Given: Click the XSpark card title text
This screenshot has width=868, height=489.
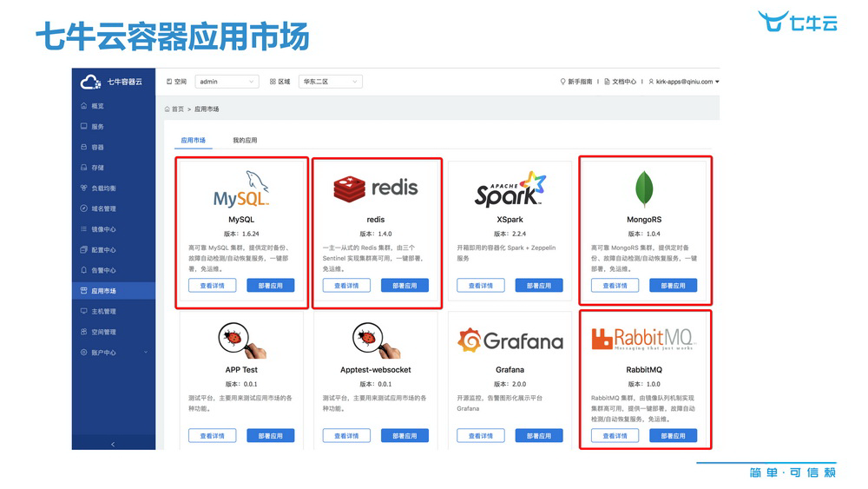Looking at the screenshot, I should pyautogui.click(x=510, y=219).
